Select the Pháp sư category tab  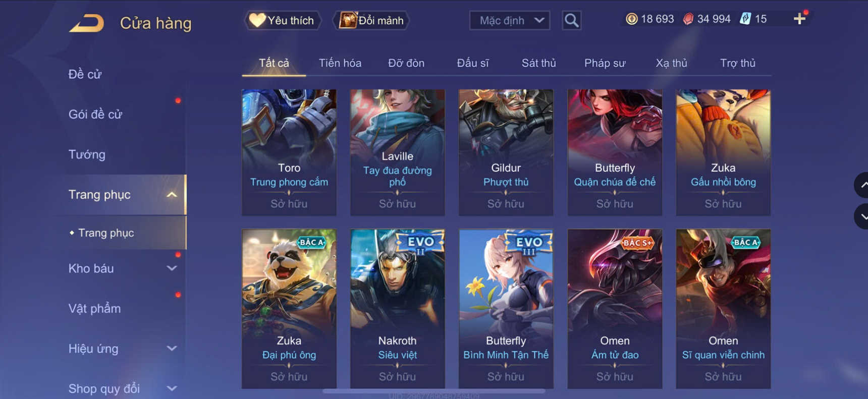point(605,63)
